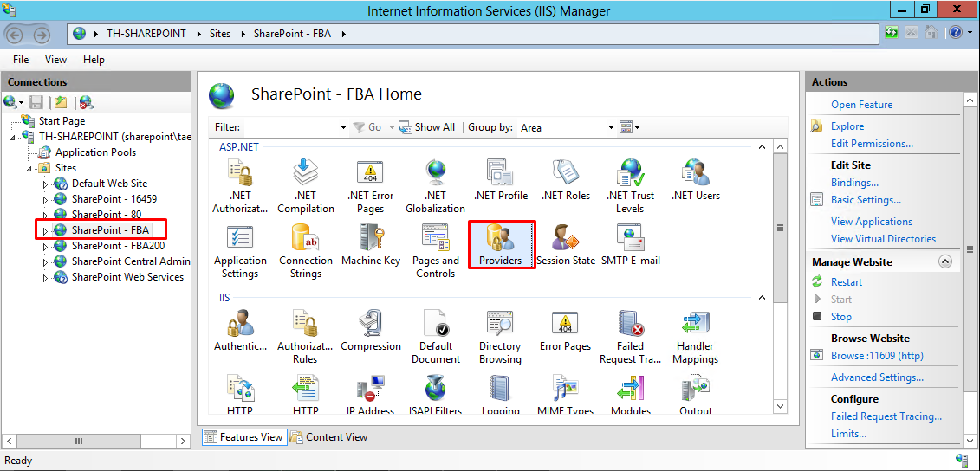Screen dimensions: 980x471
Task: Click the Filter text field
Action: point(289,127)
